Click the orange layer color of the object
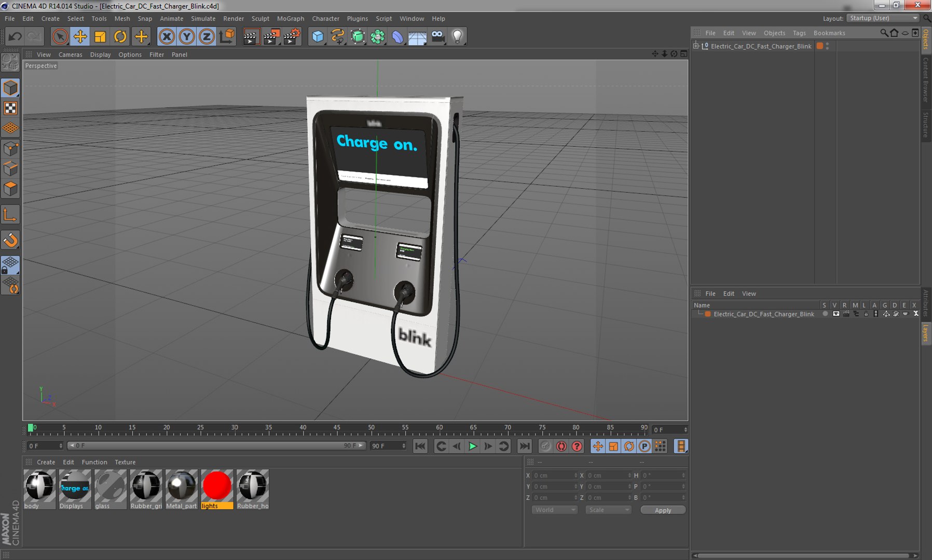 pyautogui.click(x=820, y=46)
